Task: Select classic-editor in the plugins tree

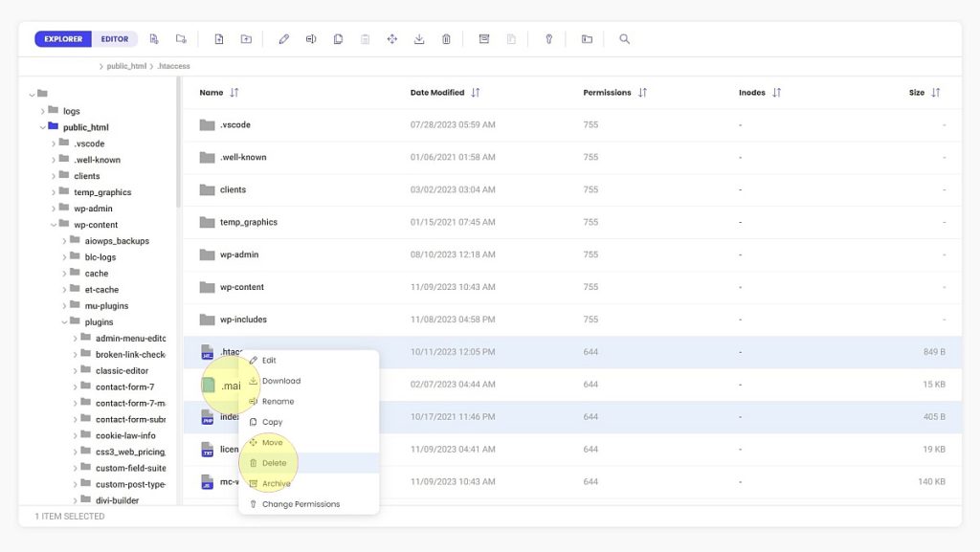Action: pos(122,371)
